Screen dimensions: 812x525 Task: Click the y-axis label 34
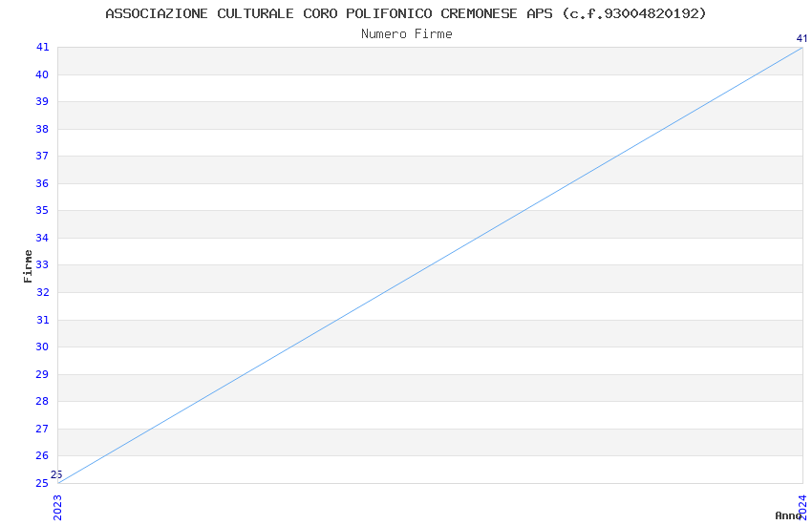42,238
